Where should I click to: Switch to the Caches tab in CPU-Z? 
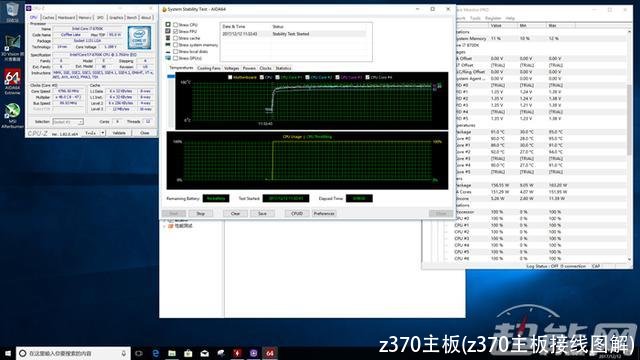(x=48, y=18)
